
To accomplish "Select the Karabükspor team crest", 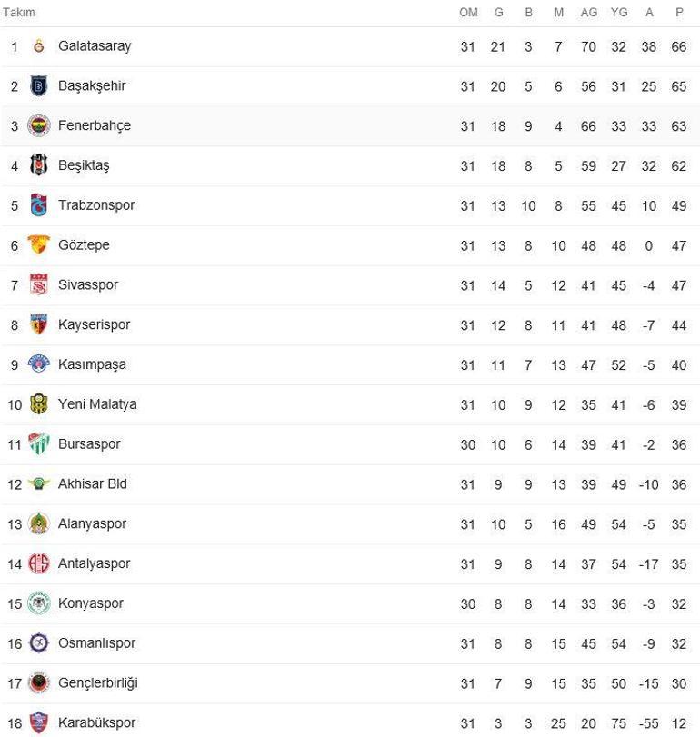I will [39, 722].
